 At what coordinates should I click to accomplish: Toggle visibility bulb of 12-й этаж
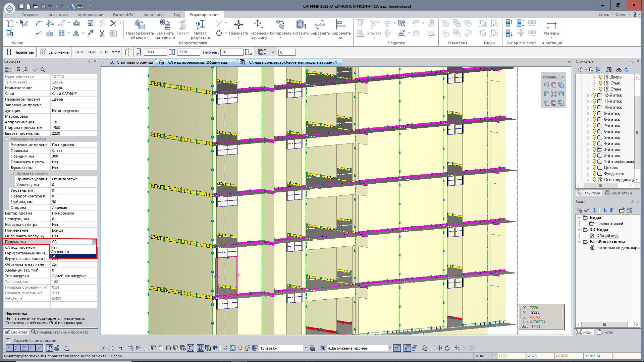[x=594, y=95]
